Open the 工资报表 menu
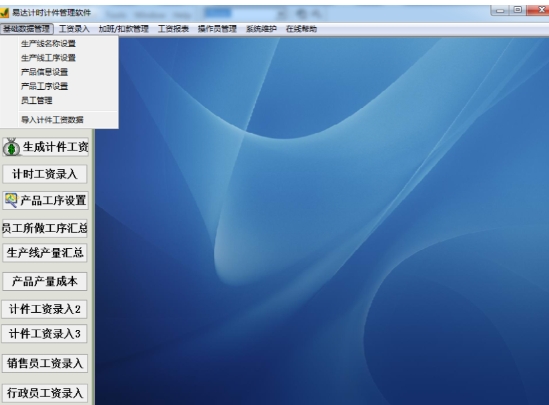Viewport: 549px width, 405px height. tap(173, 29)
